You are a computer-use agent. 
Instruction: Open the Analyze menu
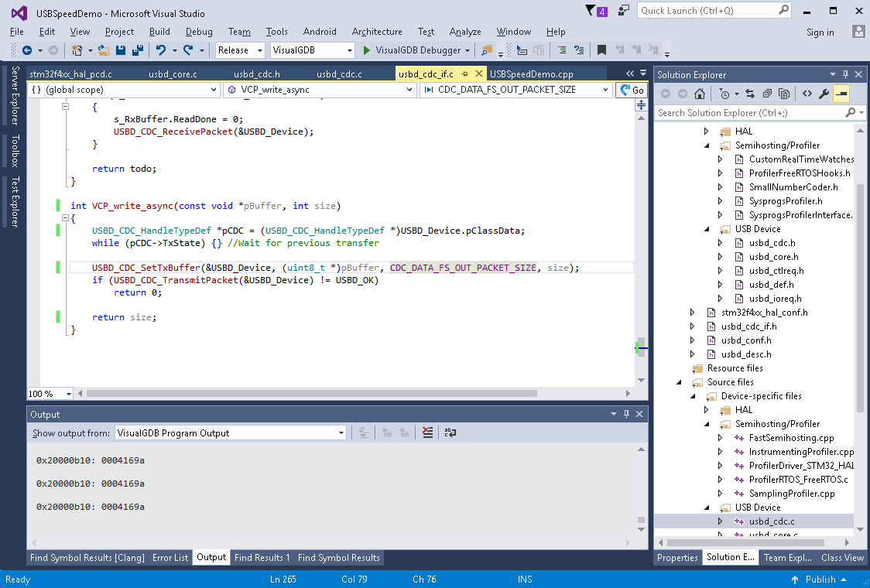[465, 32]
